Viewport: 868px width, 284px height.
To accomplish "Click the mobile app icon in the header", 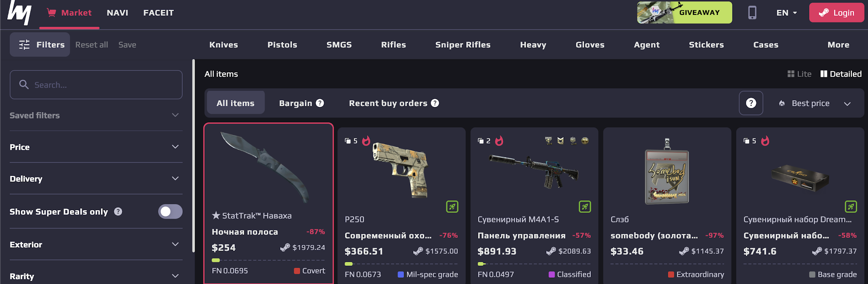I will [x=753, y=12].
